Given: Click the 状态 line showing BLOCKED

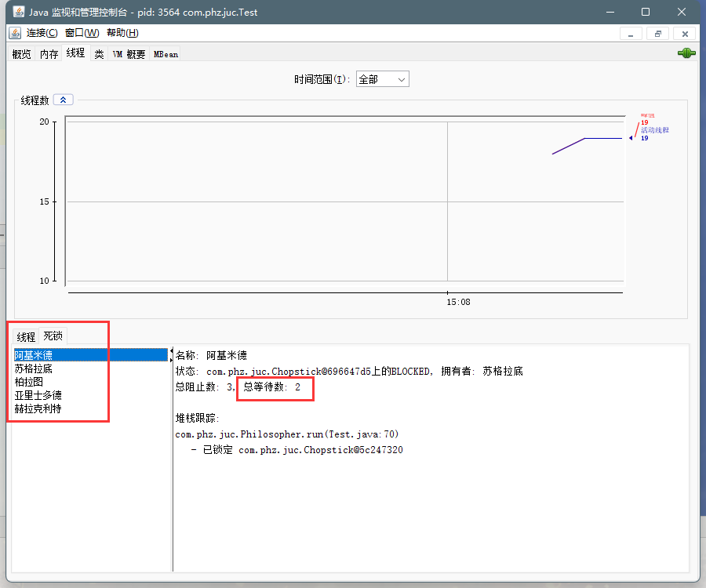Looking at the screenshot, I should [x=349, y=371].
